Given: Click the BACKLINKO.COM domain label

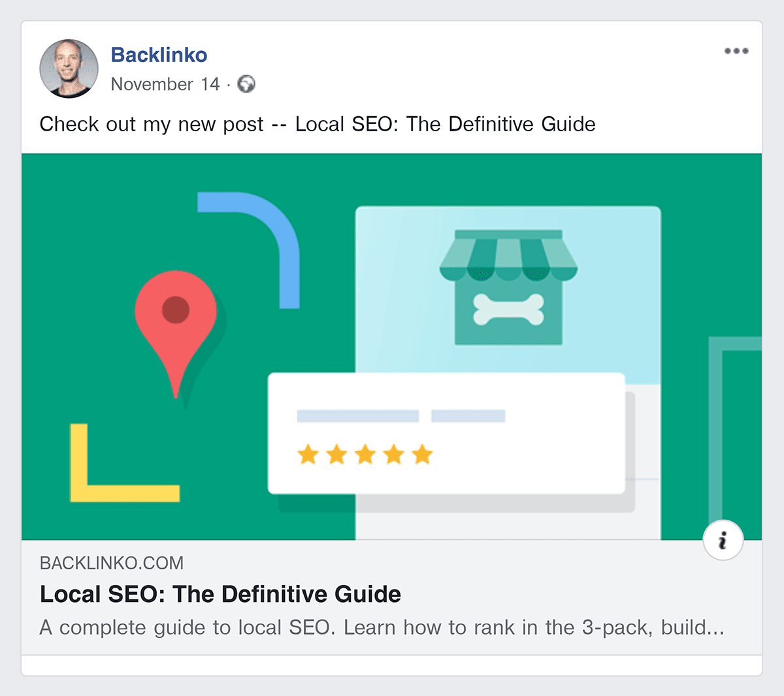Looking at the screenshot, I should pyautogui.click(x=112, y=563).
